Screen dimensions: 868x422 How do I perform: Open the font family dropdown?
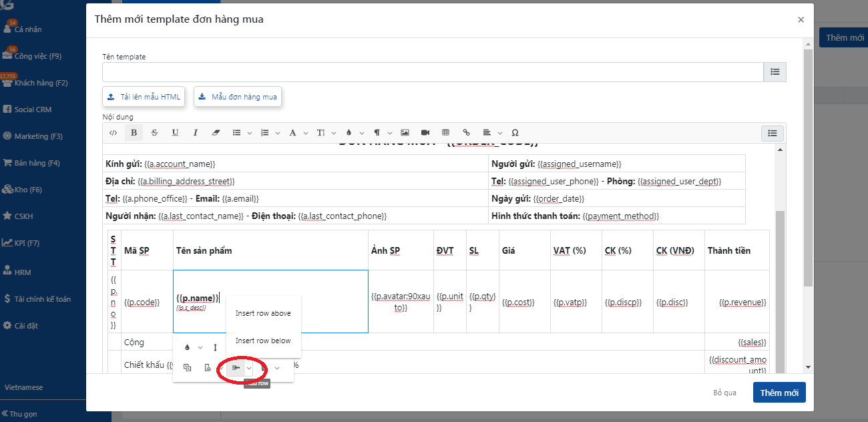pyautogui.click(x=296, y=133)
